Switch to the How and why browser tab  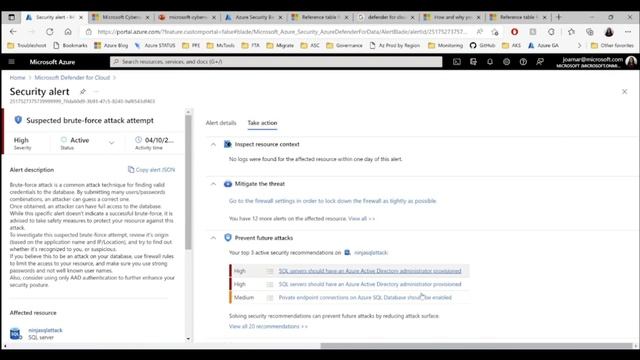coord(453,17)
